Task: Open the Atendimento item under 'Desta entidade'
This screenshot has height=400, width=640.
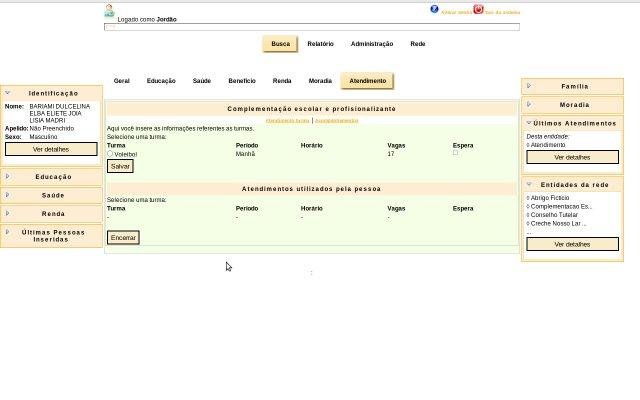Action: pyautogui.click(x=548, y=145)
